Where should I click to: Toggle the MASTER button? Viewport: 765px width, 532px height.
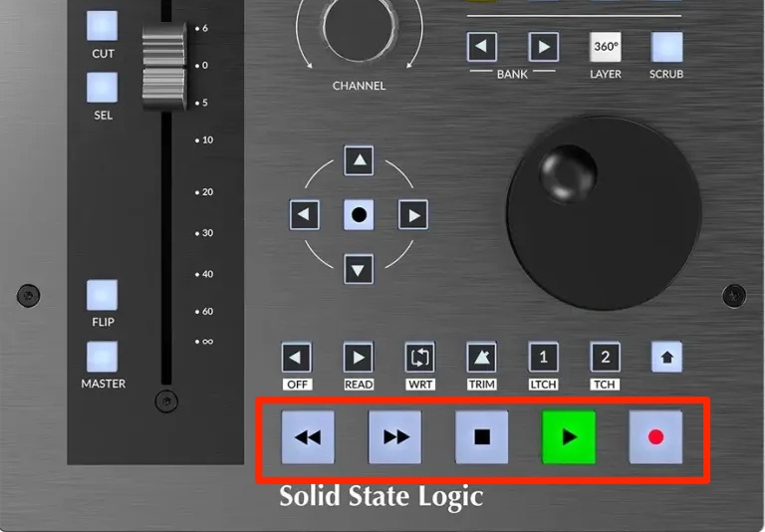102,357
